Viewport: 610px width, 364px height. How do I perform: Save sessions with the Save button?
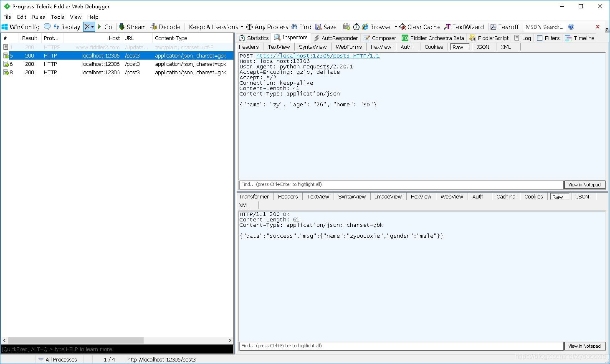pos(326,27)
